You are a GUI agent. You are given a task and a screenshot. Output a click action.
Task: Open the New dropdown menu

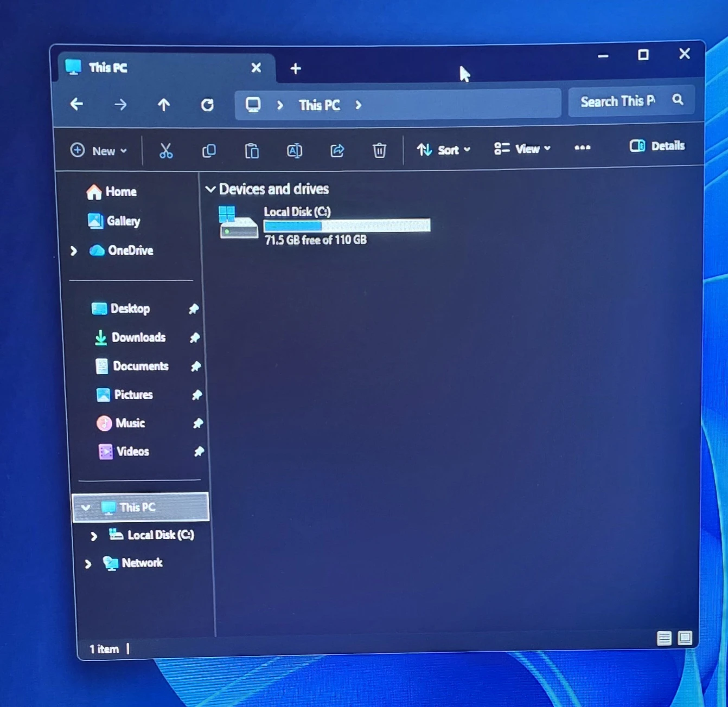99,151
